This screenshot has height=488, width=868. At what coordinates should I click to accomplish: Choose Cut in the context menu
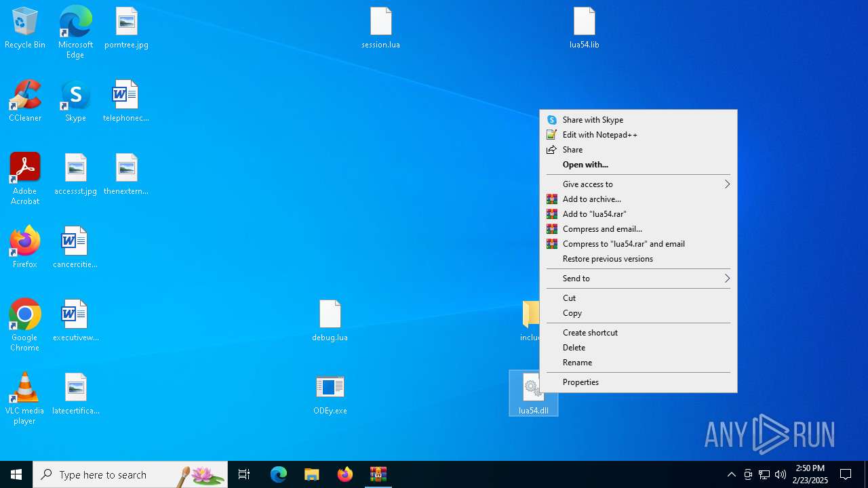click(638, 298)
